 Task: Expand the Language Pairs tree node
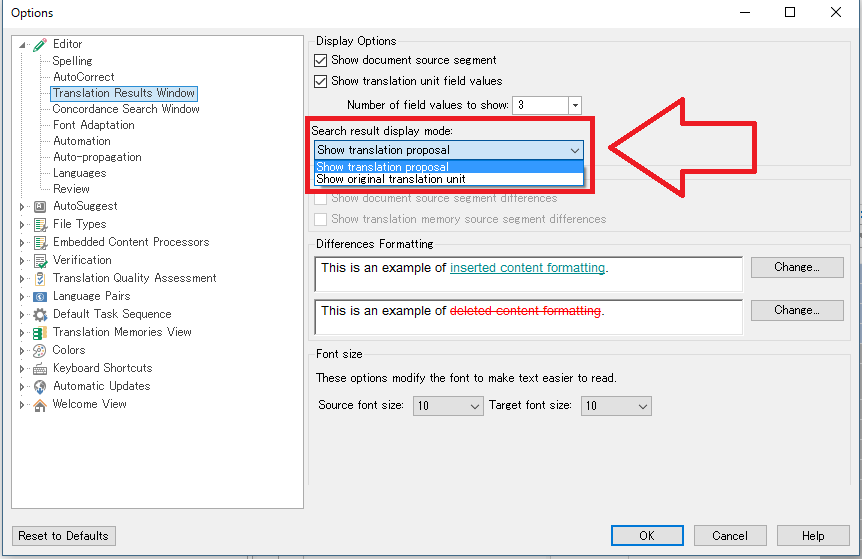pos(23,296)
